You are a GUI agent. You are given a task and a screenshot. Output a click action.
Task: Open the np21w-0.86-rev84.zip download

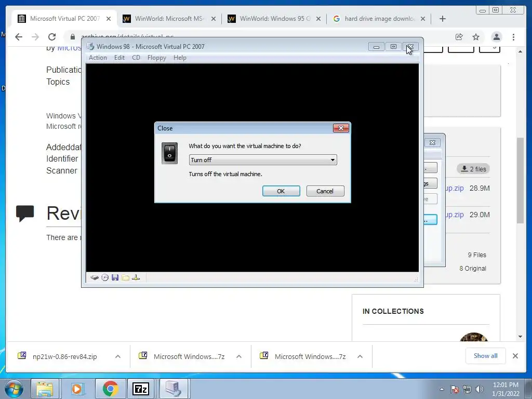tap(64, 356)
